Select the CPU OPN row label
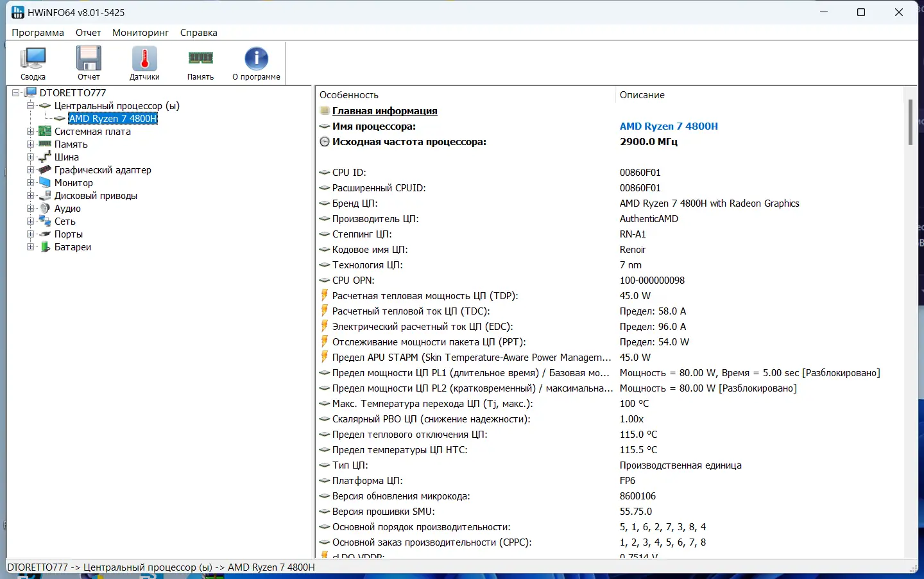The width and height of the screenshot is (924, 579). (354, 281)
